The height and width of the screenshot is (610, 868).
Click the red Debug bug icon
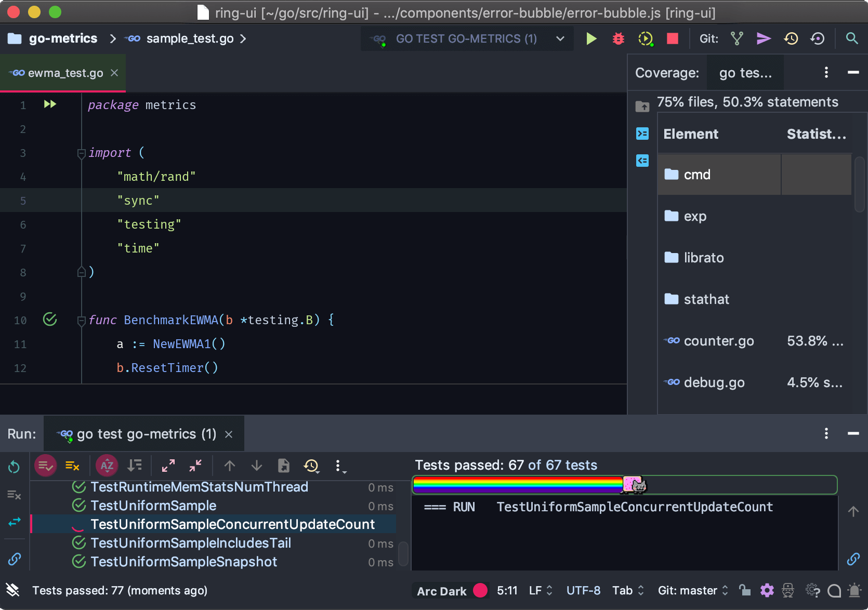pos(618,39)
